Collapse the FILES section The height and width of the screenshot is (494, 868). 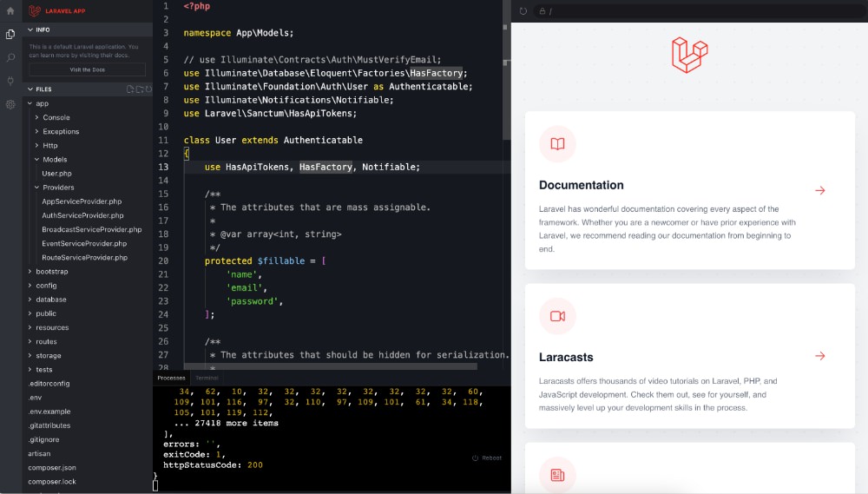30,89
